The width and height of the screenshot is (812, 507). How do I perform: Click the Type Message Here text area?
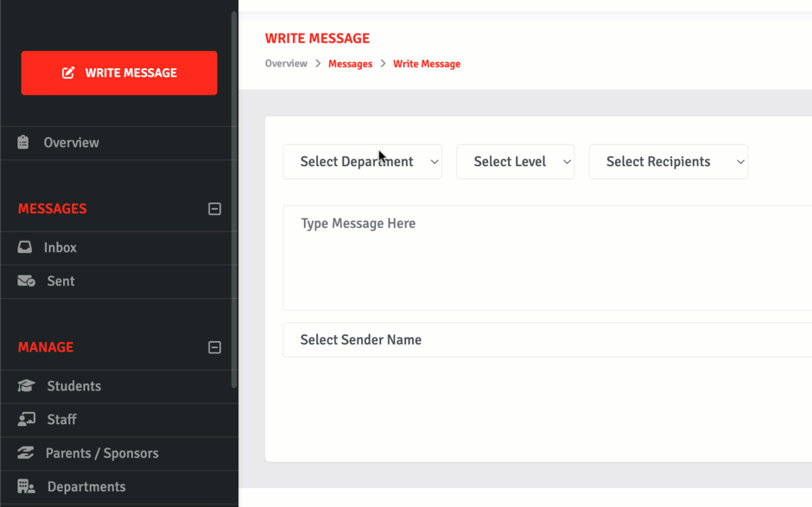coord(548,258)
